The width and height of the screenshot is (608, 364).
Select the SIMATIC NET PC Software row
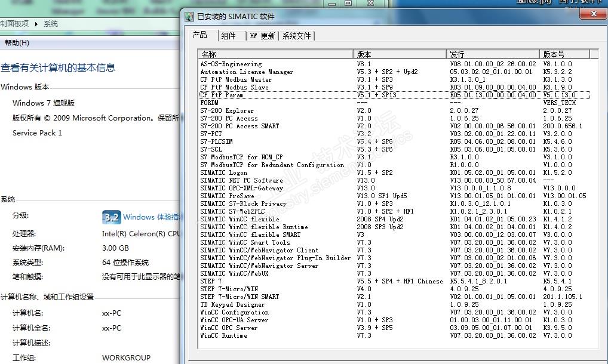click(394, 180)
